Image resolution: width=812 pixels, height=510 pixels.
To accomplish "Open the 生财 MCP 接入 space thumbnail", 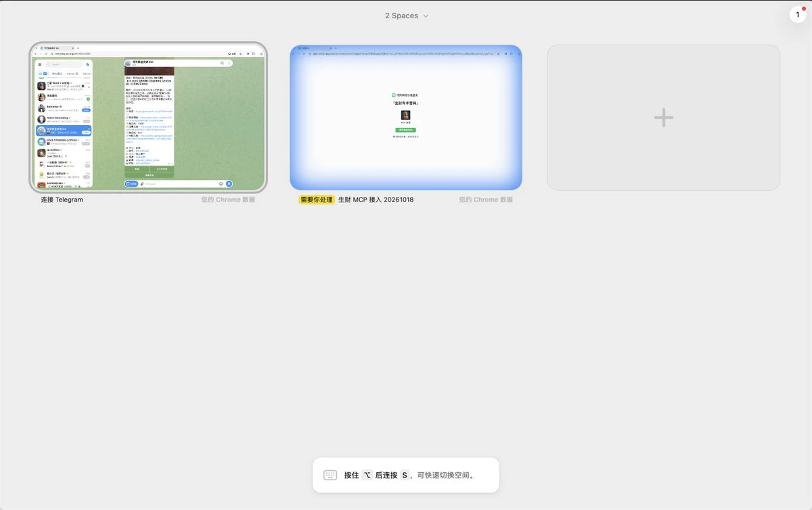I will point(406,117).
